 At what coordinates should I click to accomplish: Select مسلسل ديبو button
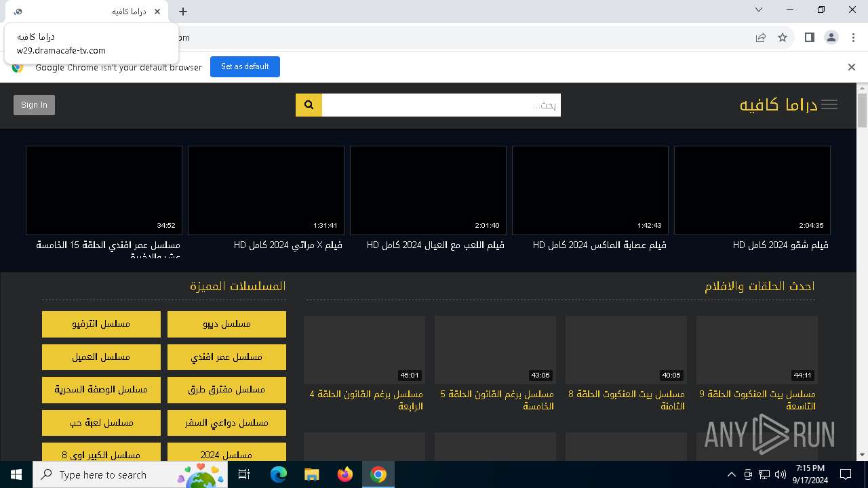click(226, 324)
